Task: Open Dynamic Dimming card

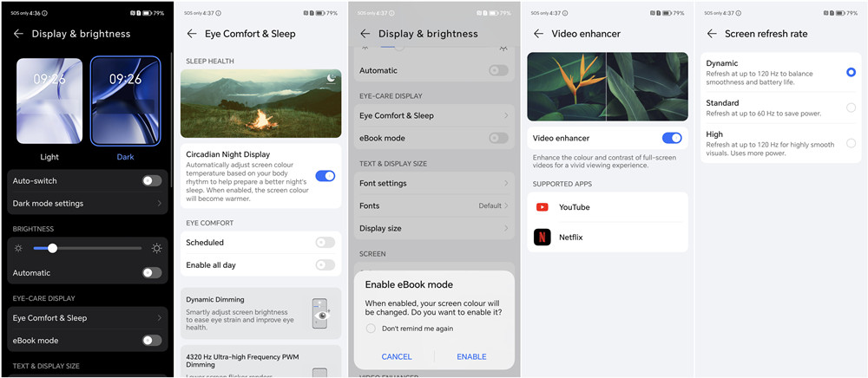Action: pos(260,313)
